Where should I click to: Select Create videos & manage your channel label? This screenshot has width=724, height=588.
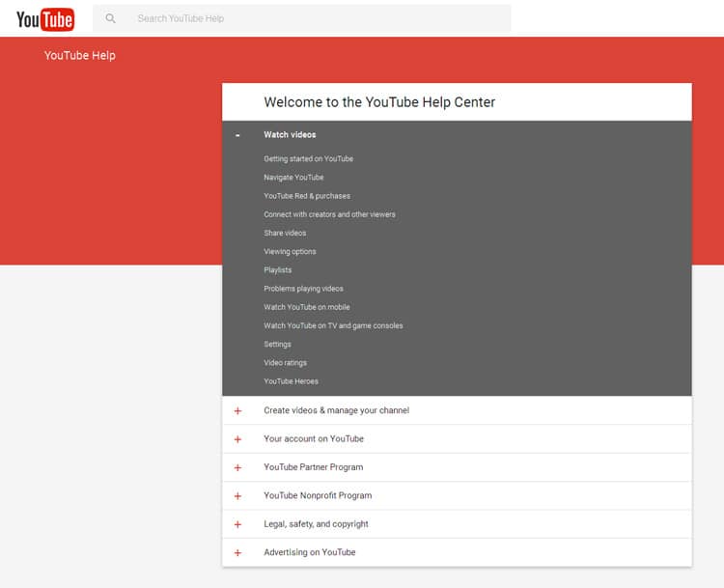(x=337, y=410)
